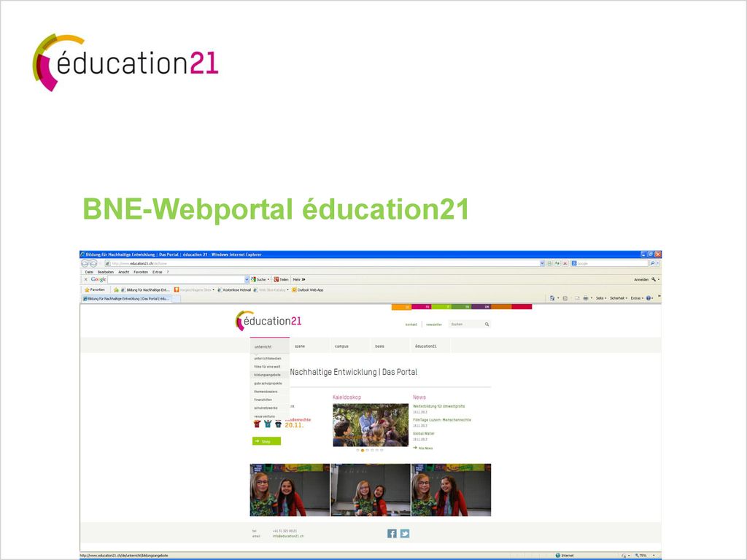Open the Ansicht menu
Viewport: 747px width, 560px height.
pyautogui.click(x=124, y=272)
